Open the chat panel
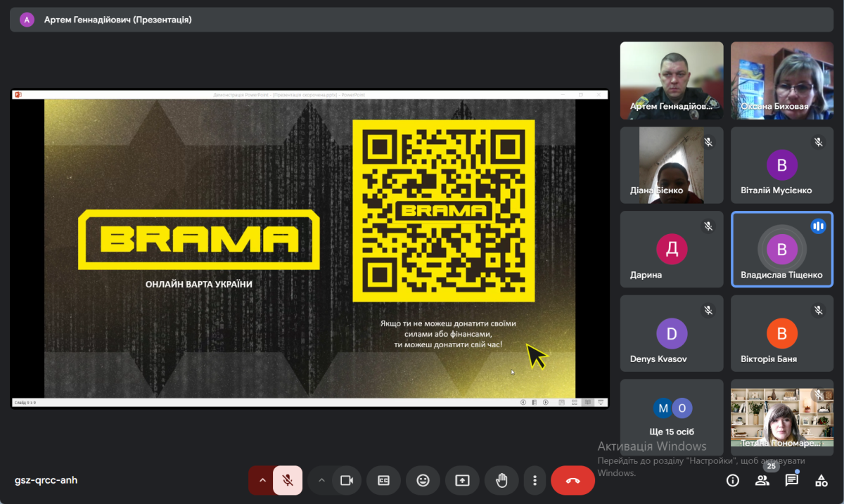The width and height of the screenshot is (844, 504). pos(792,481)
